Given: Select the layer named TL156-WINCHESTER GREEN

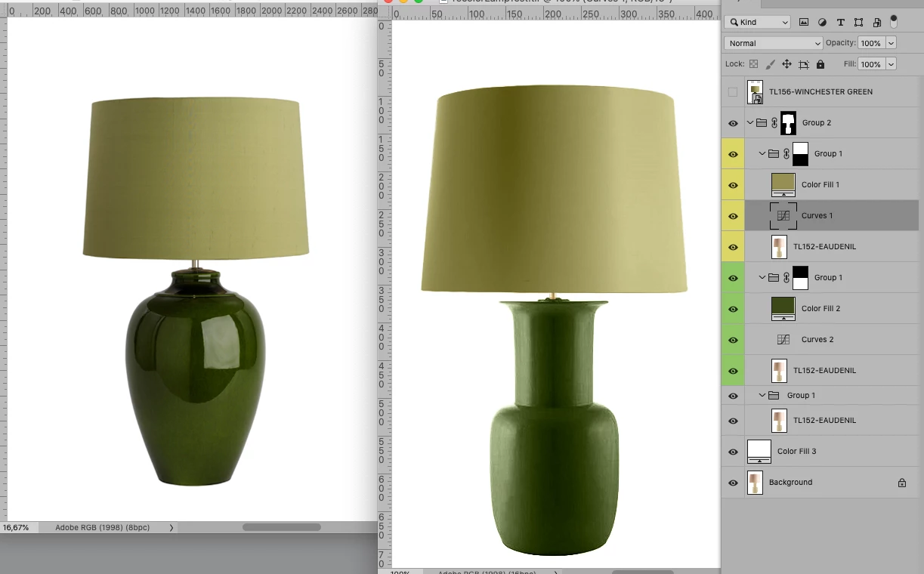Looking at the screenshot, I should tap(820, 92).
